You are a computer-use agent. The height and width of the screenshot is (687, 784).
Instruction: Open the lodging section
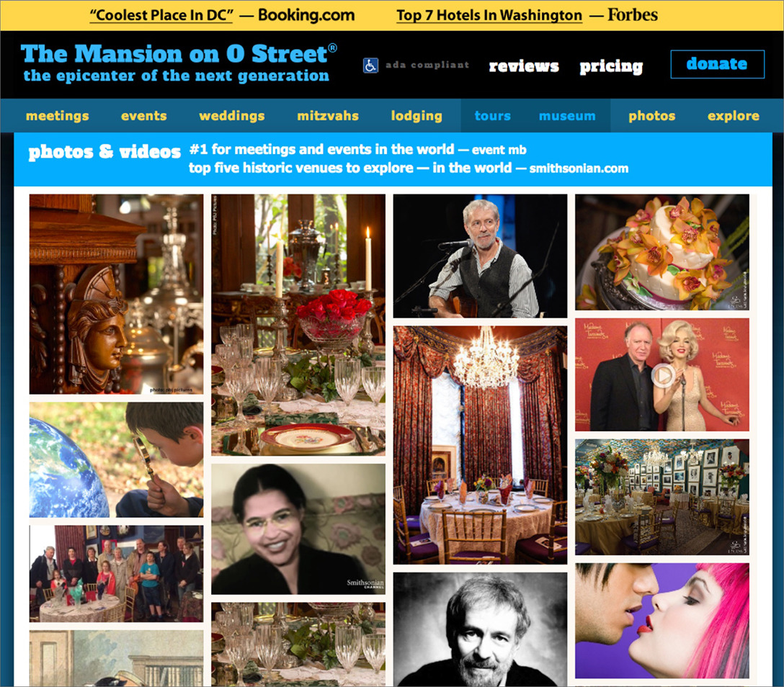pyautogui.click(x=416, y=116)
